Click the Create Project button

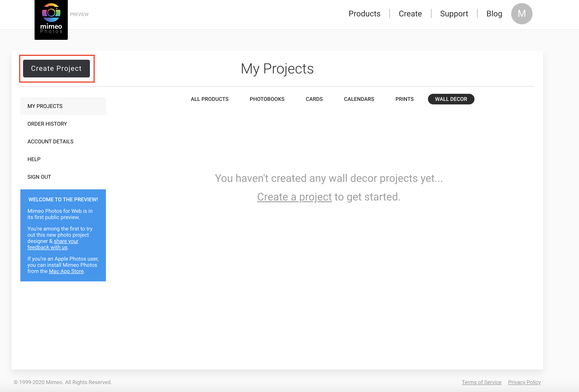(x=56, y=68)
